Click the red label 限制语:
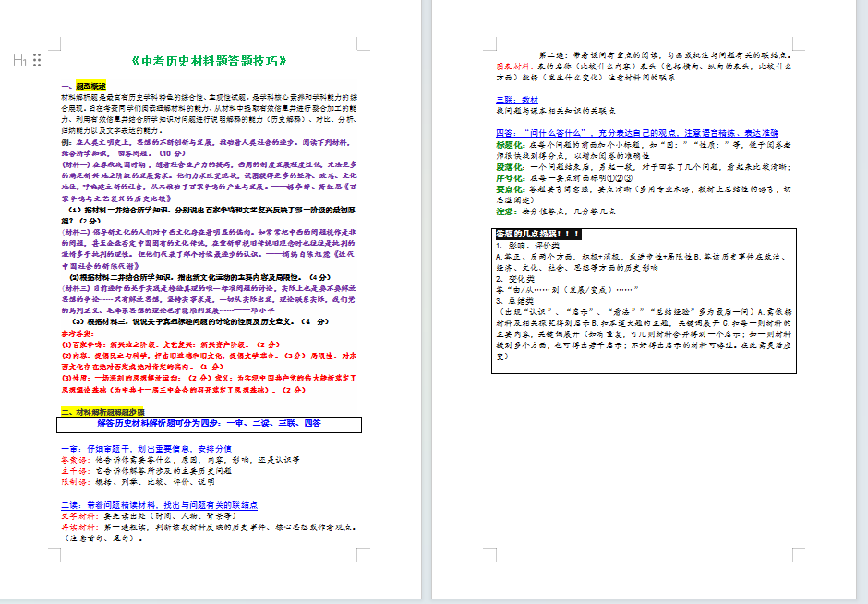This screenshot has width=868, height=604. [76, 482]
